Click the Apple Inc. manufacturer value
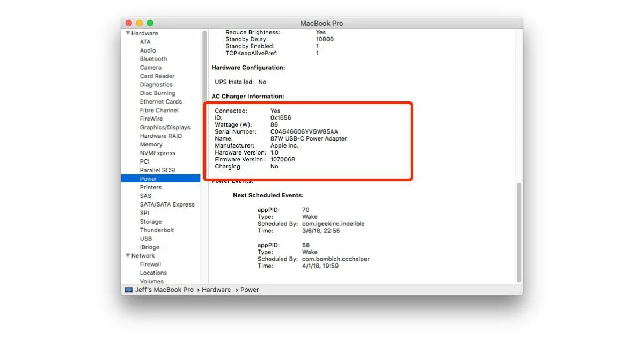Image resolution: width=644 pixels, height=338 pixels. (x=284, y=145)
